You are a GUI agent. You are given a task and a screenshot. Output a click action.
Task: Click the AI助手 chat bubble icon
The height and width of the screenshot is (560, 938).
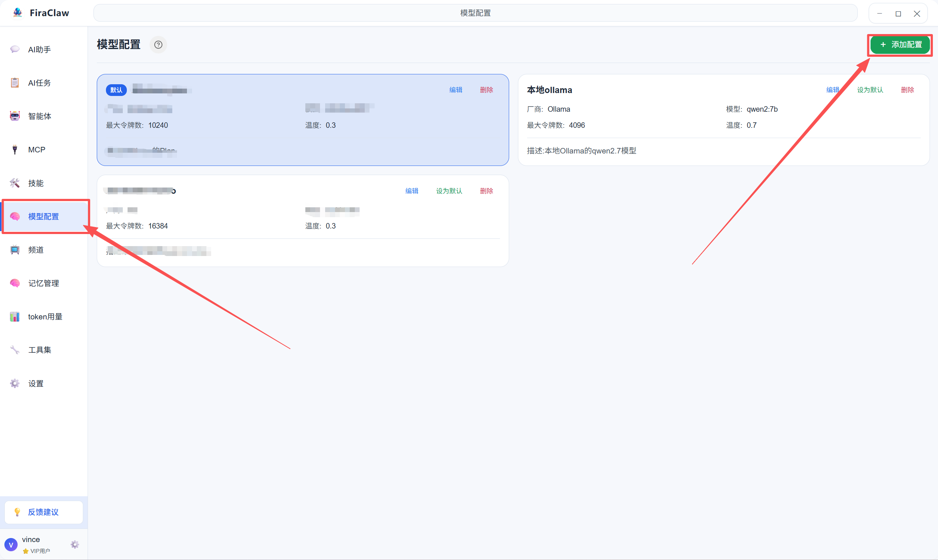[x=15, y=49]
